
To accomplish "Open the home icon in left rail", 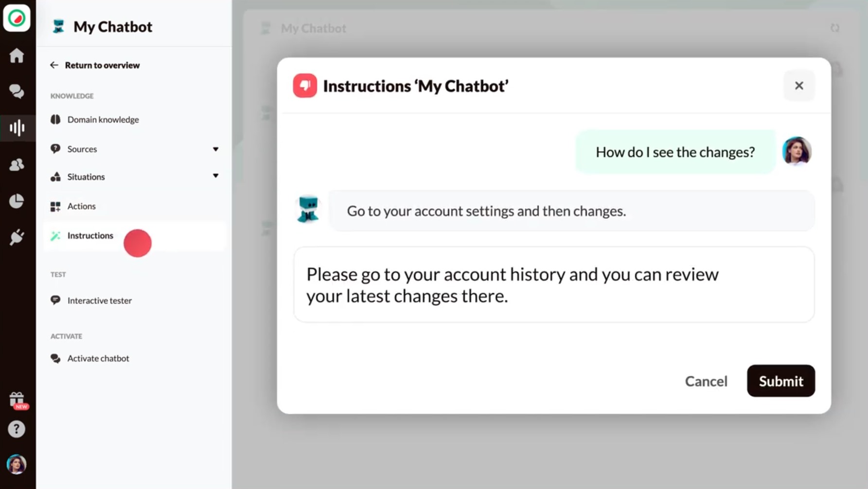I will point(17,55).
